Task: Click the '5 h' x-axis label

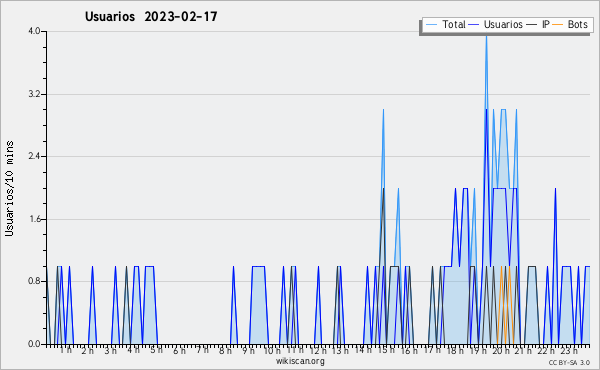Action: (x=156, y=350)
